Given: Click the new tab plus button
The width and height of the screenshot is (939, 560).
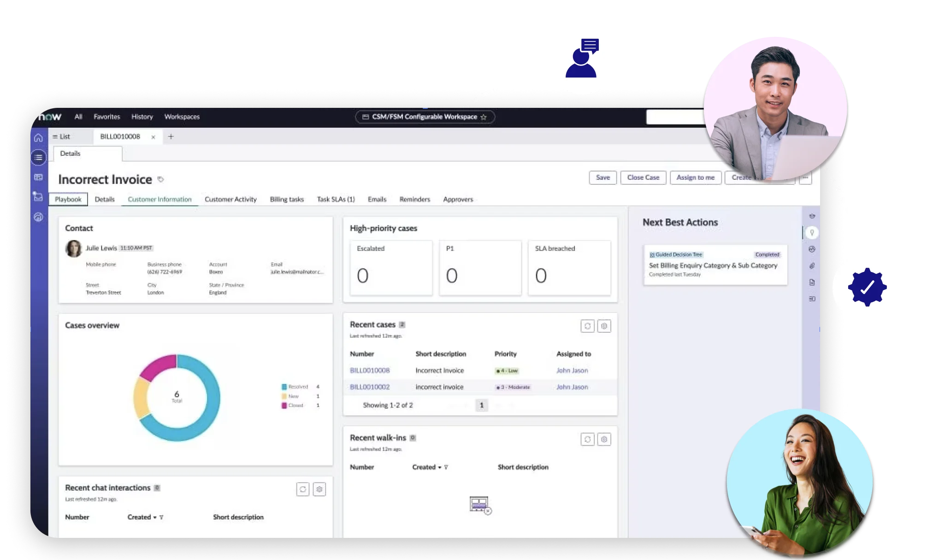Looking at the screenshot, I should pyautogui.click(x=171, y=137).
